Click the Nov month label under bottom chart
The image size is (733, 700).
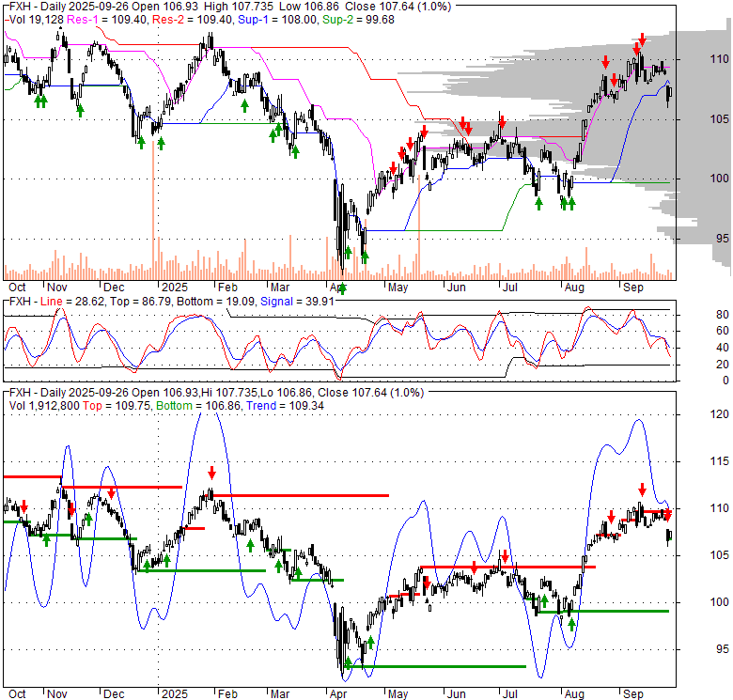point(57,694)
